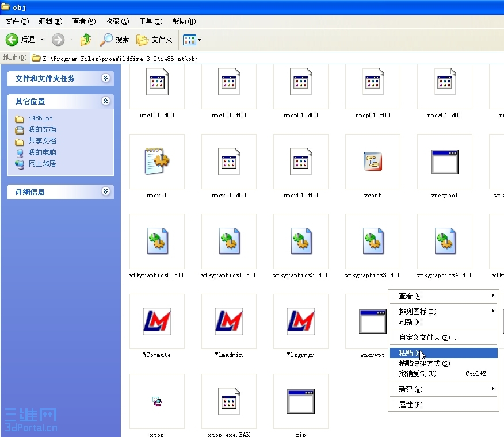Choose 粘贴 (Paste) from context menu
This screenshot has height=437, width=504.
coord(444,353)
